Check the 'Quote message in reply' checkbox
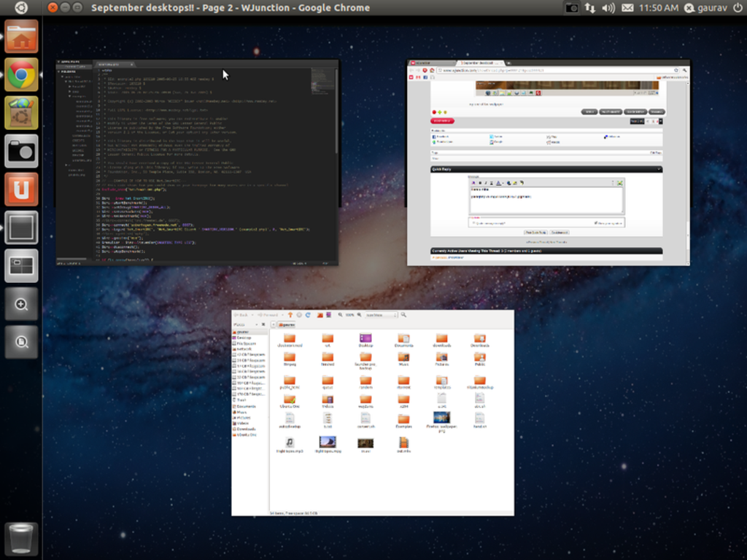747x560 pixels. tap(474, 222)
